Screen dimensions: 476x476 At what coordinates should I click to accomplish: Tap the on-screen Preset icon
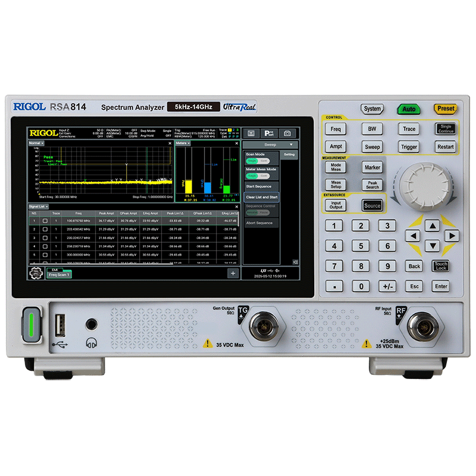(x=269, y=133)
